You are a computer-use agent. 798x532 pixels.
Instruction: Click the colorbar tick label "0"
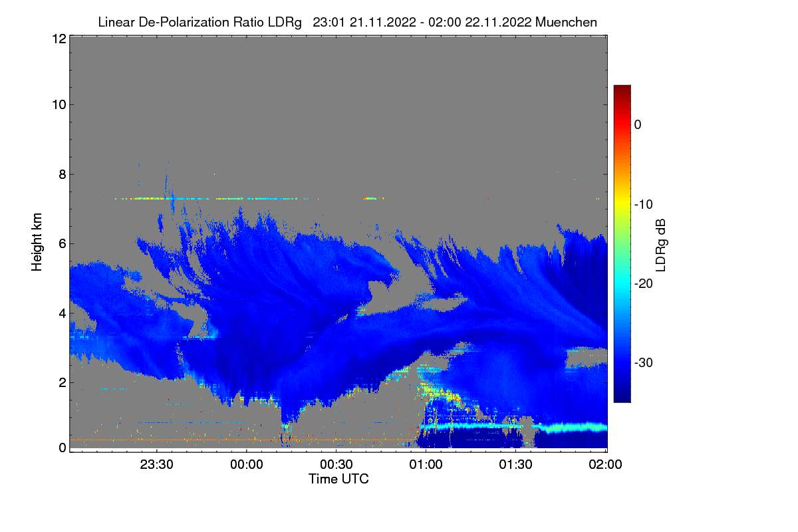tap(638, 124)
